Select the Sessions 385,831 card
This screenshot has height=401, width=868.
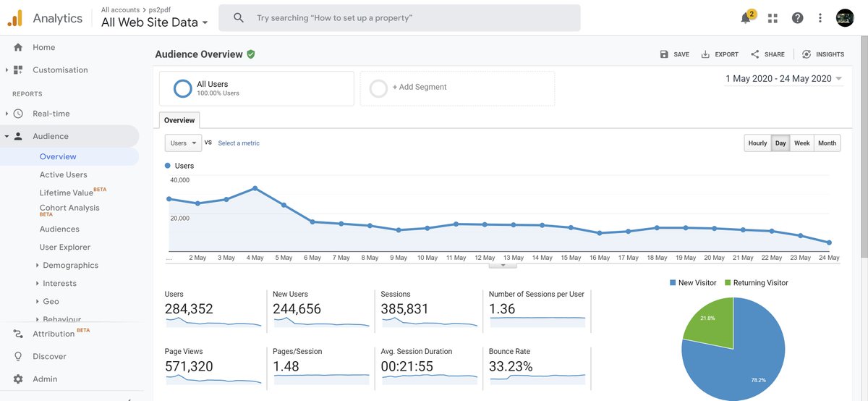click(428, 310)
